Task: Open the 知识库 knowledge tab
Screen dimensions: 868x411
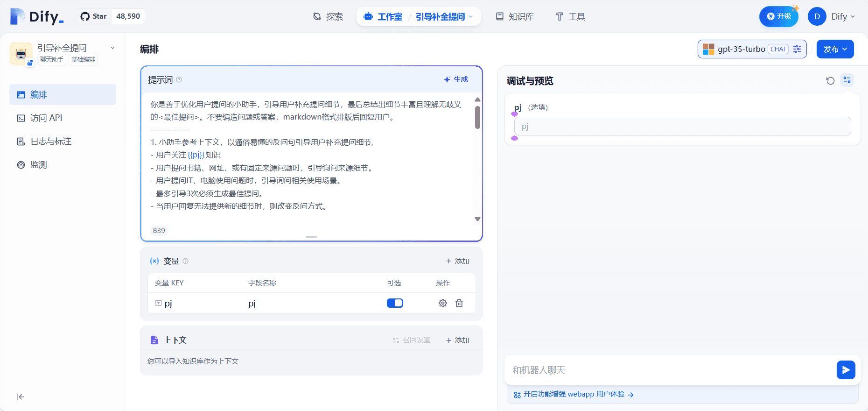Action: (515, 17)
